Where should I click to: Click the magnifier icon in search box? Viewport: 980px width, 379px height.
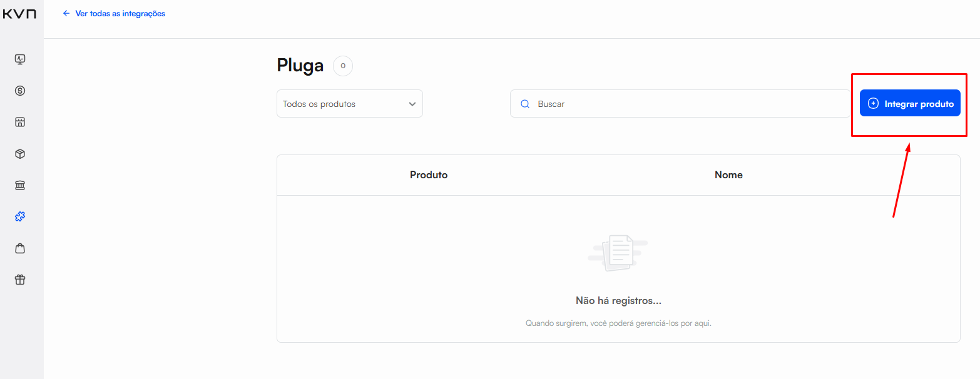click(x=525, y=104)
